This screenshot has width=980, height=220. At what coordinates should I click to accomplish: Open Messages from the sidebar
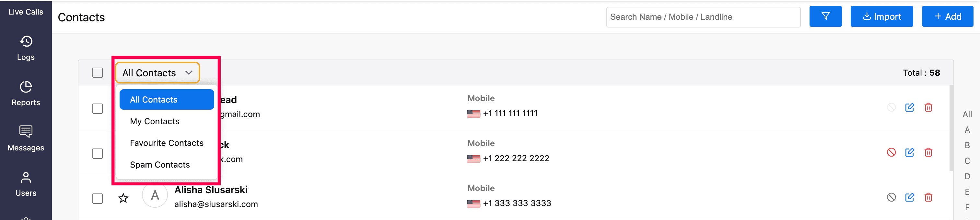(x=26, y=139)
